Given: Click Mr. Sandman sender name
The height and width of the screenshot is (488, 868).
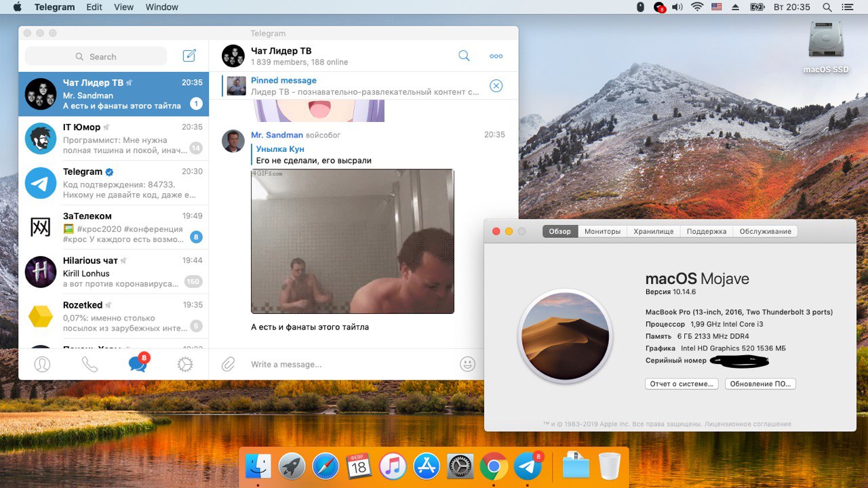Looking at the screenshot, I should point(277,135).
